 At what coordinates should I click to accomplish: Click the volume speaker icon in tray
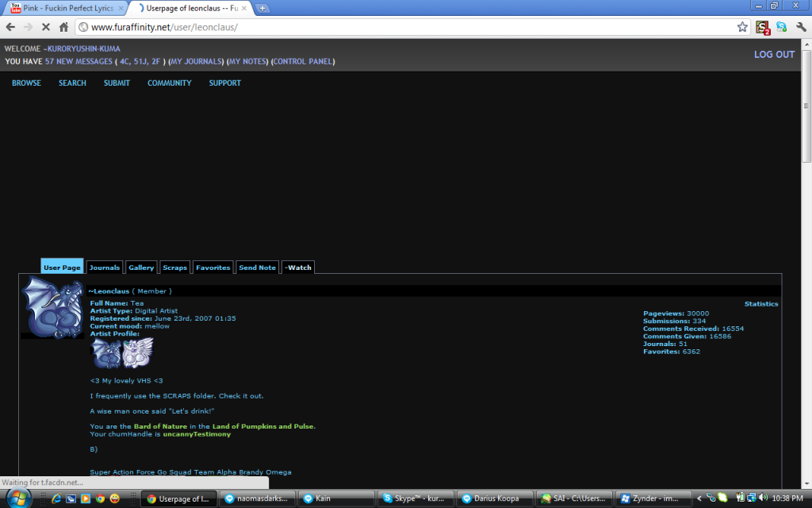click(762, 498)
